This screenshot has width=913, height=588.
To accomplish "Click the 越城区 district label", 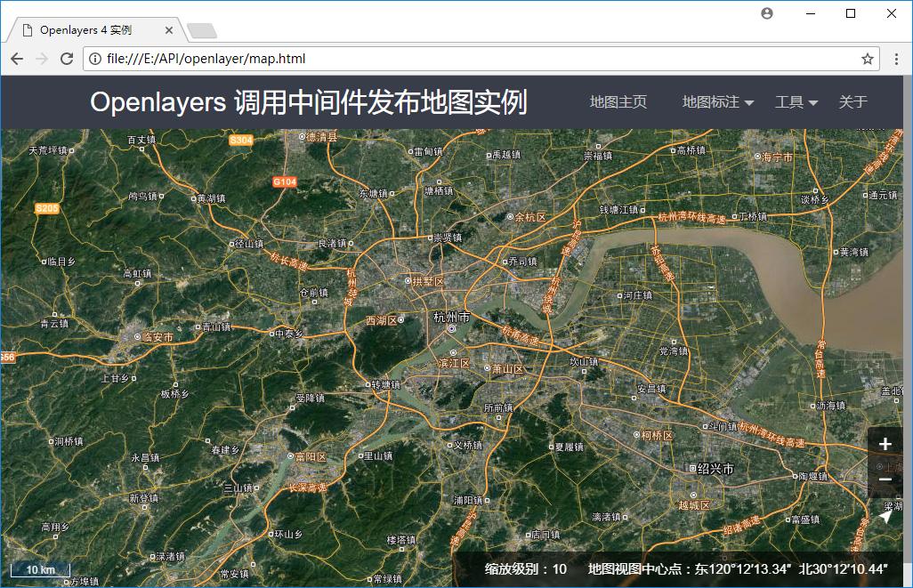I will coord(694,505).
